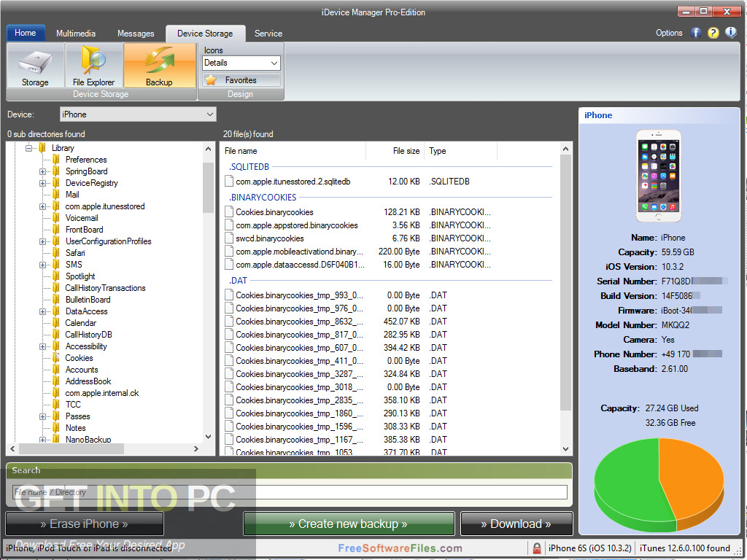Viewport: 747px width, 560px height.
Task: Click the Erase iPhone button
Action: click(x=85, y=524)
